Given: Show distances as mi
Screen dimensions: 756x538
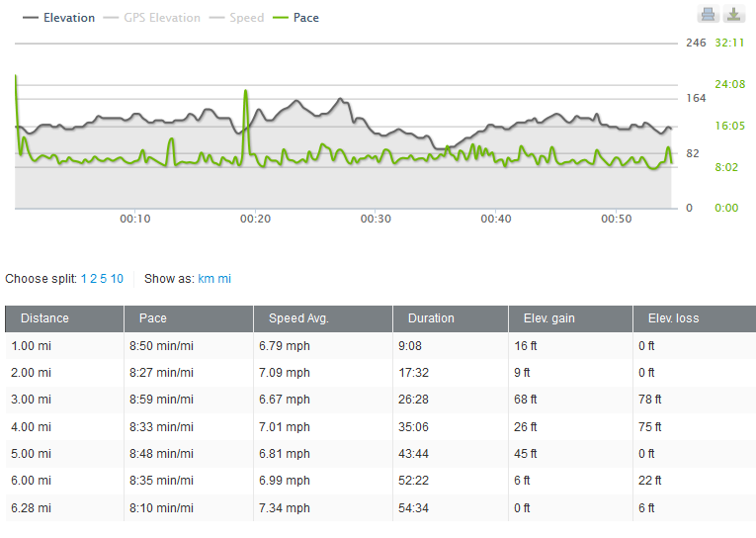Looking at the screenshot, I should click(x=224, y=279).
